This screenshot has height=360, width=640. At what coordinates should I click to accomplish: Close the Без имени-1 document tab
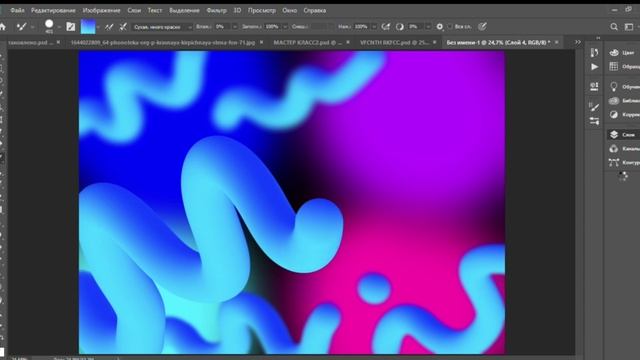click(x=557, y=42)
